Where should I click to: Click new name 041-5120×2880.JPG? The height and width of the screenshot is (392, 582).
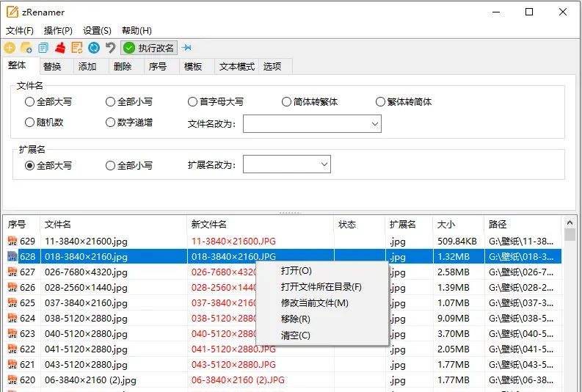[x=233, y=349]
